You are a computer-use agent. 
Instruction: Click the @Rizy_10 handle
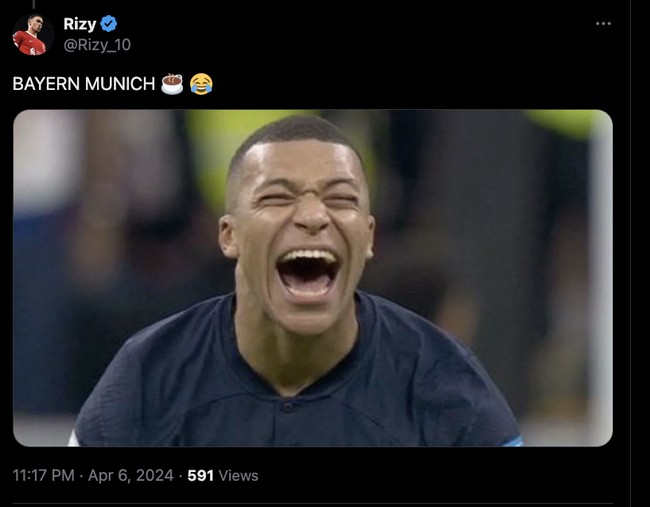pyautogui.click(x=98, y=45)
